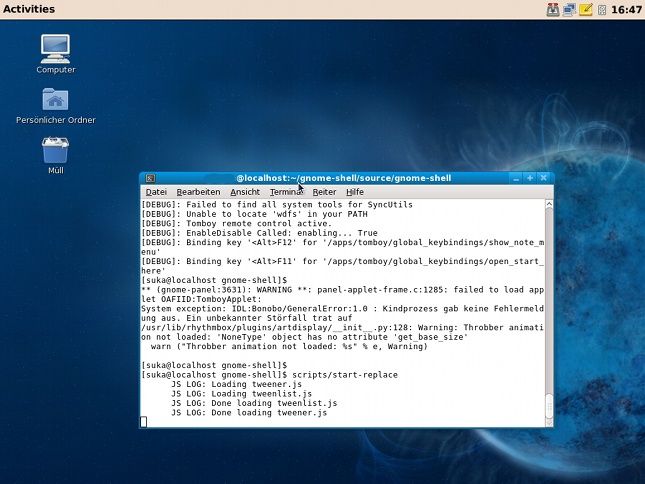Screen dimensions: 645x484
Task: Click the terminal scrollbar down arrow
Action: click(549, 422)
